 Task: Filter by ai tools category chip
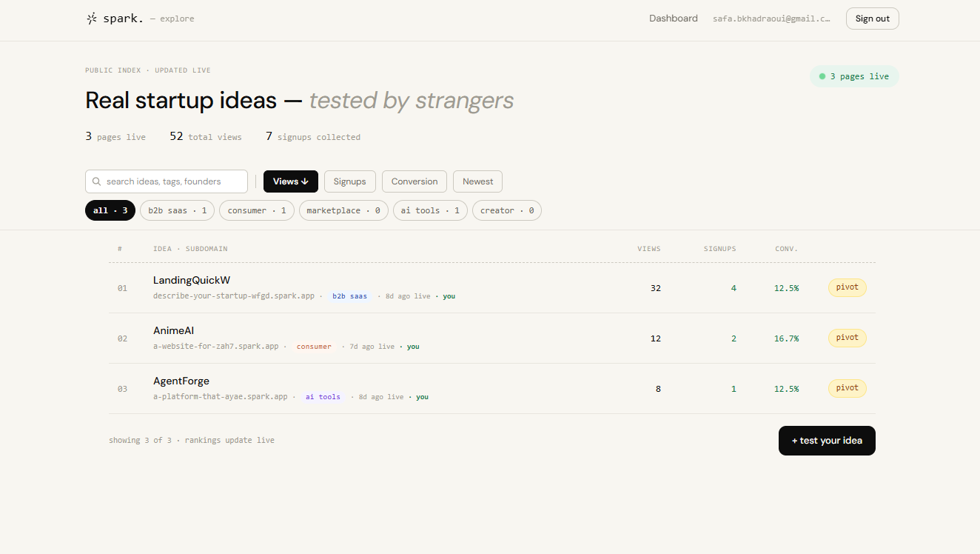tap(429, 210)
